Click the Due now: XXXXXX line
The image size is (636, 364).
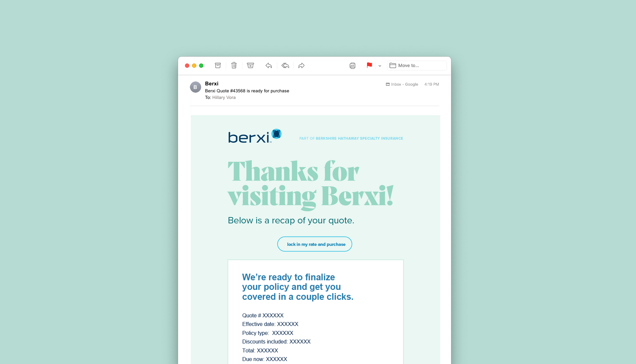(265, 359)
